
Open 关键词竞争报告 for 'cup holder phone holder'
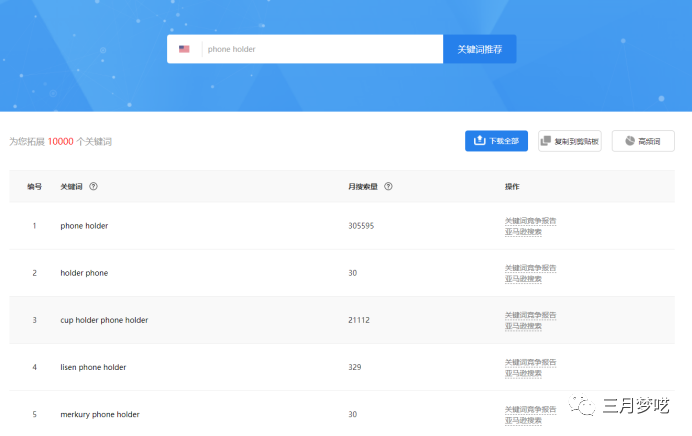[530, 315]
